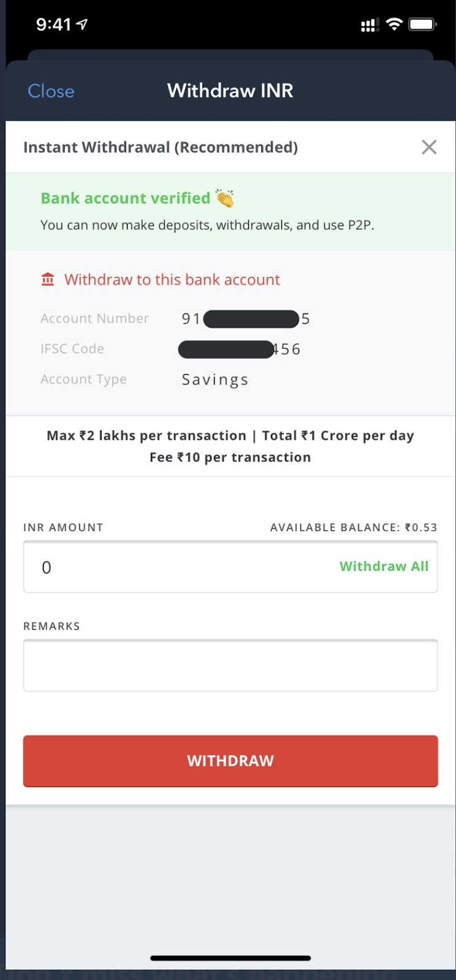Viewport: 456px width, 980px height.
Task: Click the Withdraw to this bank account label
Action: tap(172, 280)
